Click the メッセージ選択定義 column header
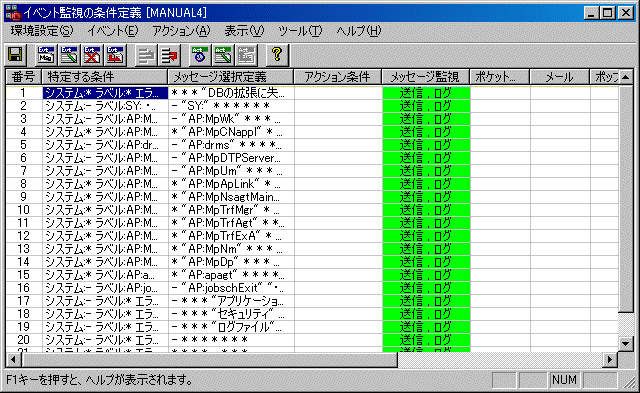Screen dimensions: 640x393 tap(231, 77)
